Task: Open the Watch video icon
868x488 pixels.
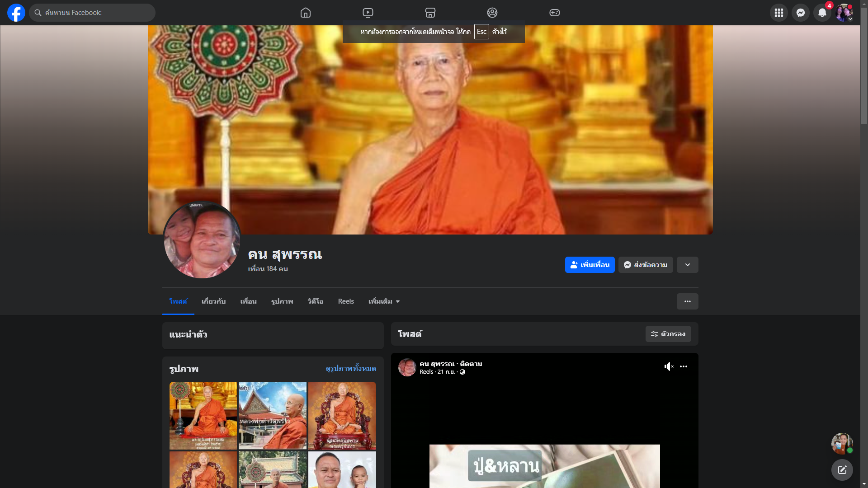Action: click(x=368, y=13)
